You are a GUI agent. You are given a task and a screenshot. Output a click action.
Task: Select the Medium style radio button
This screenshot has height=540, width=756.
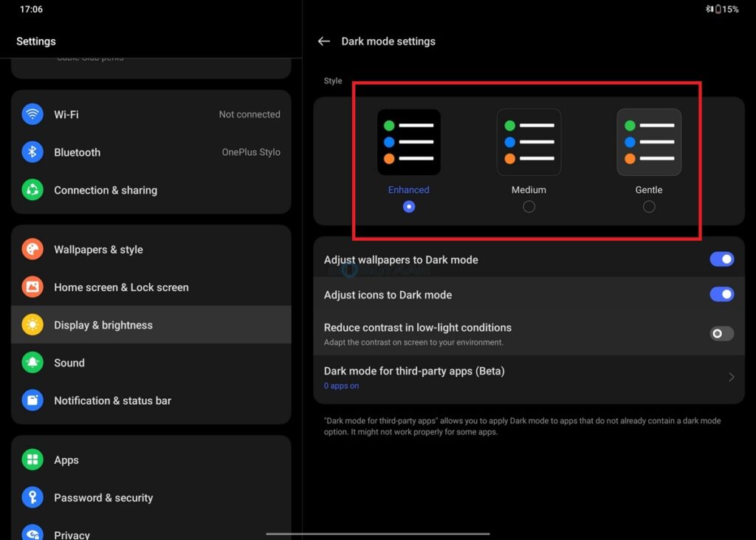[529, 207]
